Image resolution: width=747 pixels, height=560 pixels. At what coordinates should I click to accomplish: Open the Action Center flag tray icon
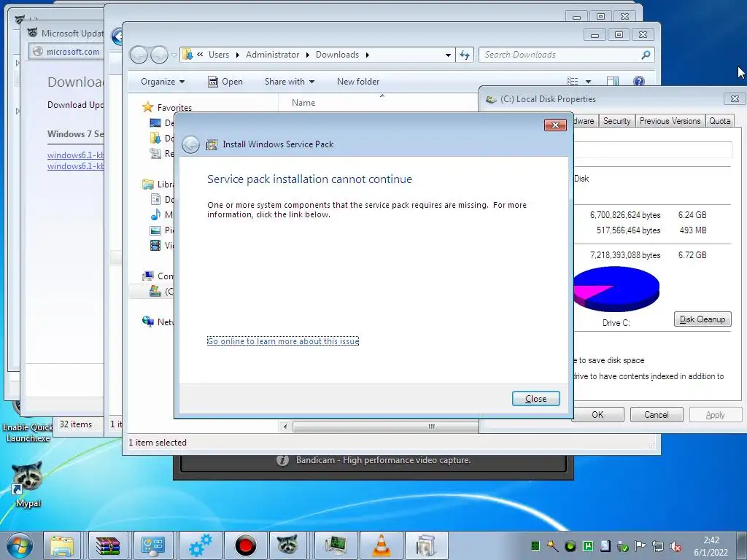tap(640, 546)
